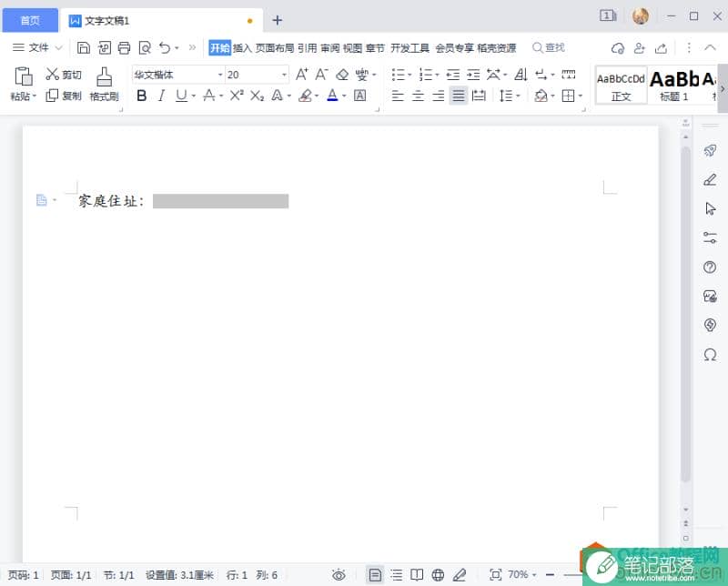The image size is (728, 586).
Task: Switch to the 审阅 tab
Action: coord(330,48)
